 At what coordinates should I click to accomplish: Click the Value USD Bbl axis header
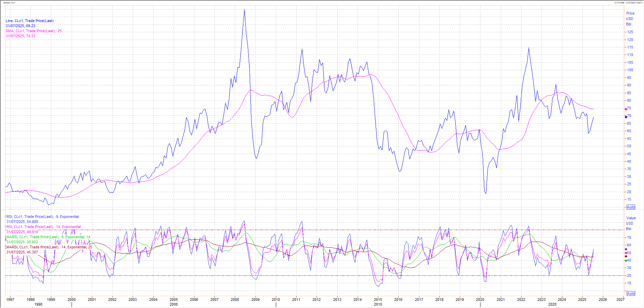(x=631, y=223)
